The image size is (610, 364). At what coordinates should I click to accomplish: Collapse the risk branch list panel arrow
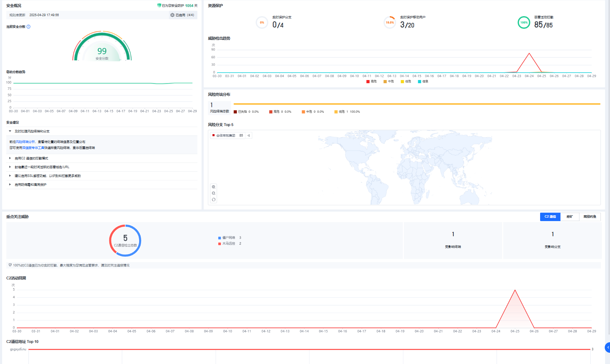pos(249,135)
